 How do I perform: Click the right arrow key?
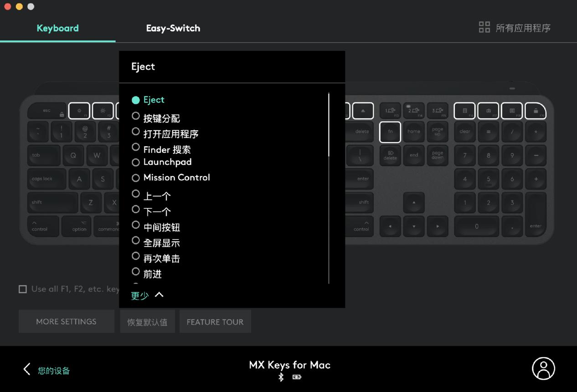coord(438,226)
